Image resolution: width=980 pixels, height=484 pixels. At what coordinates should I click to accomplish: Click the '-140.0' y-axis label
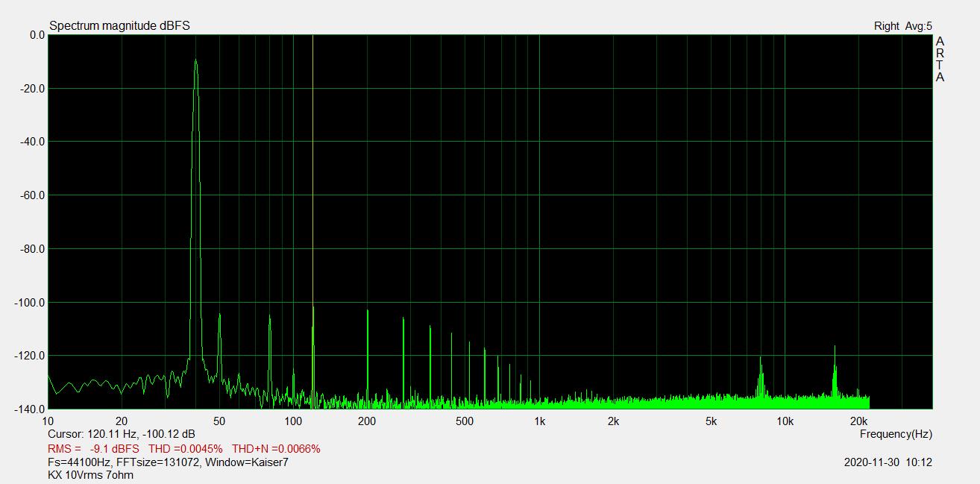point(31,409)
